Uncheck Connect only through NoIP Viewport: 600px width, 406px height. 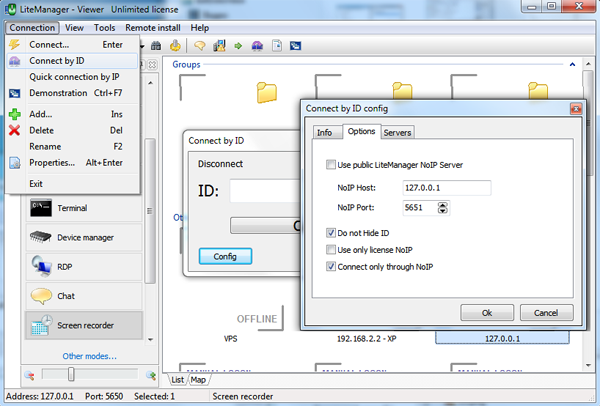[x=331, y=266]
